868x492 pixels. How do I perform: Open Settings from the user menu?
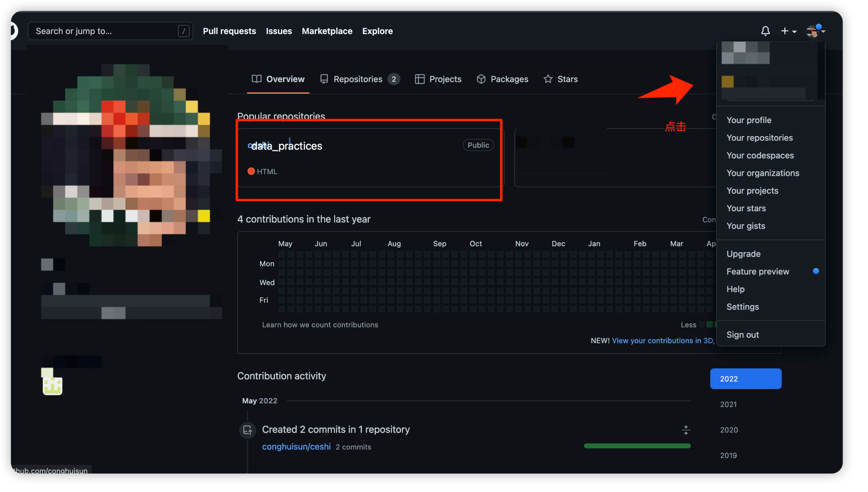tap(770, 306)
